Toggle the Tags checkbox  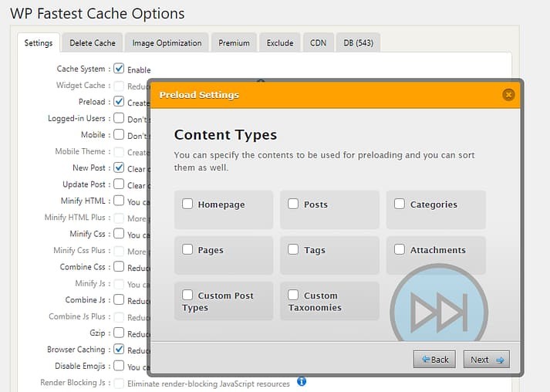(293, 250)
